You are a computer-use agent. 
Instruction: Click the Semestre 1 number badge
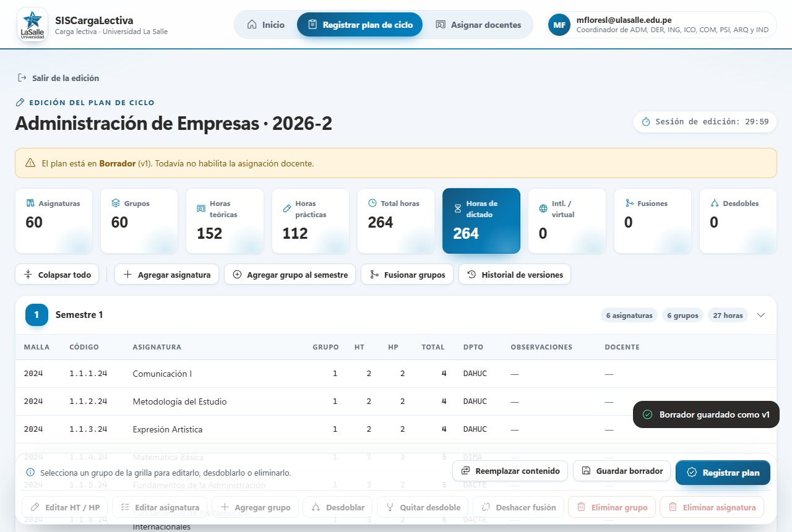point(37,315)
